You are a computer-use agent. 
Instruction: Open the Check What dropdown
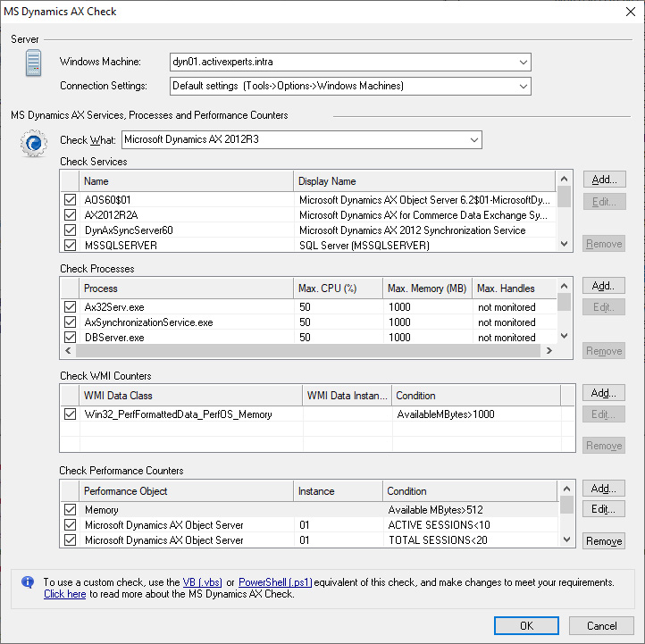point(473,140)
